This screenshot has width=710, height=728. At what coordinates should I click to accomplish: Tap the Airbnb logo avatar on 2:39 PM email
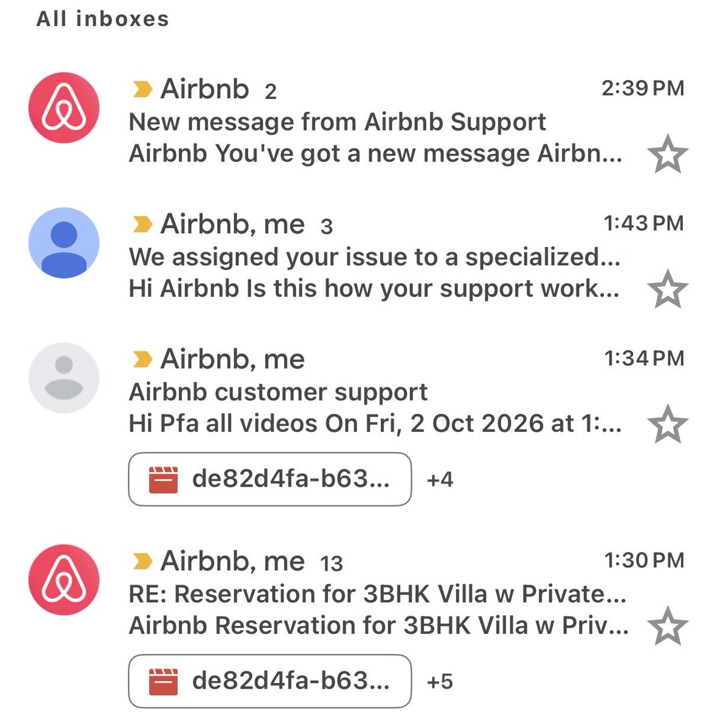64,108
